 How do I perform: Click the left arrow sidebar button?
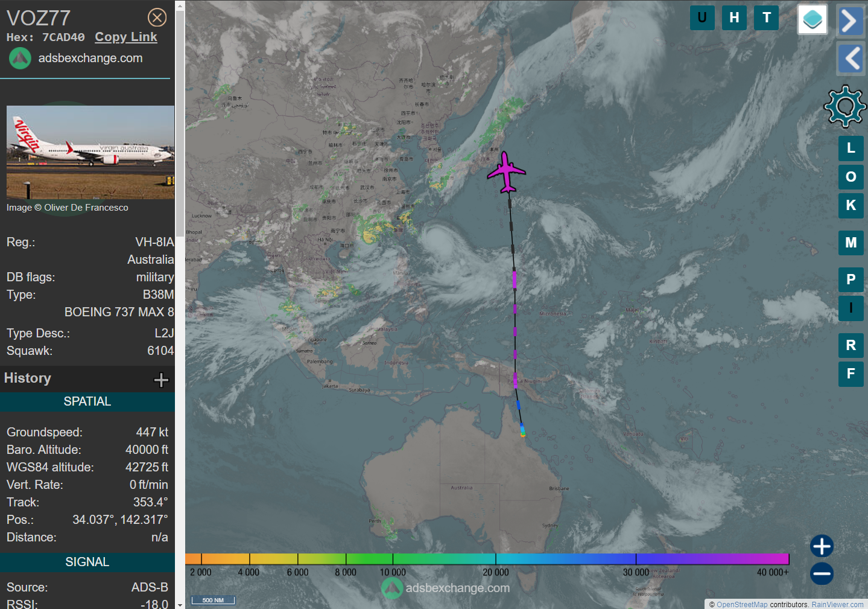click(851, 59)
